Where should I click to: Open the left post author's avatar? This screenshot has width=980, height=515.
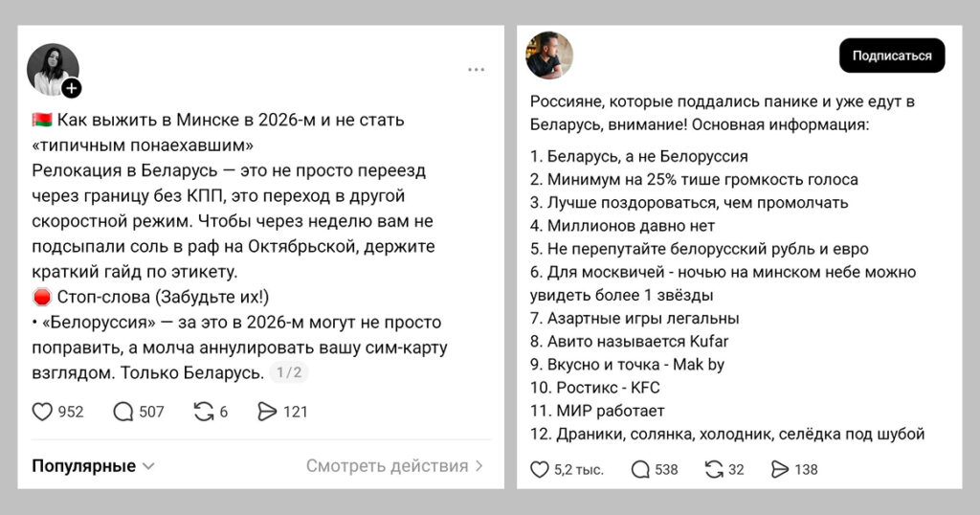pyautogui.click(x=52, y=69)
